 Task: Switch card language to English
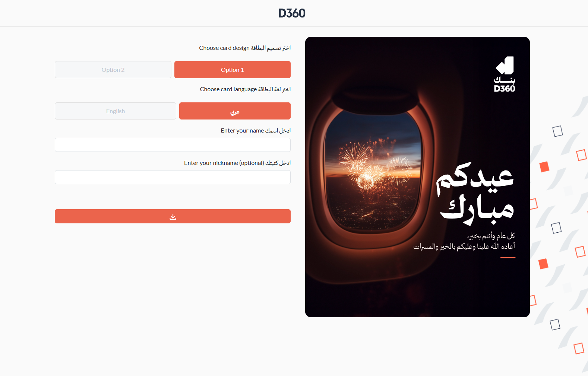tap(116, 111)
